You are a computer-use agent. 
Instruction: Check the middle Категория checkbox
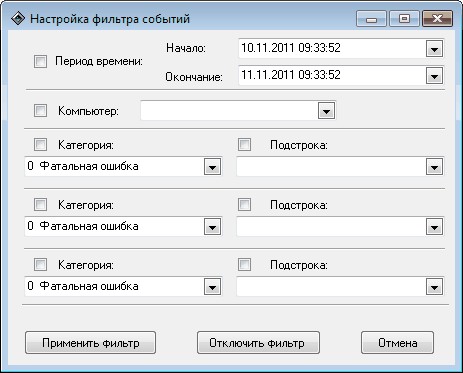40,205
